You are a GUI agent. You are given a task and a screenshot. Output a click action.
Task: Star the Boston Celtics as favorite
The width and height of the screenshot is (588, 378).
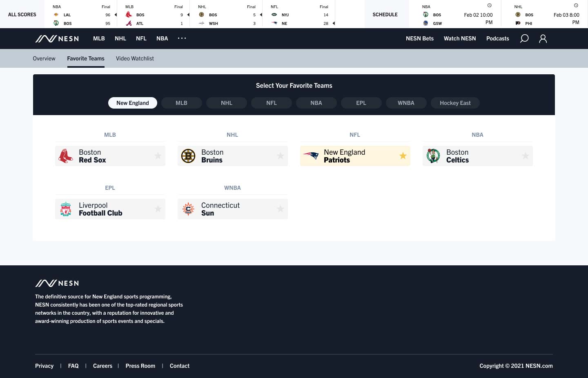coord(526,156)
